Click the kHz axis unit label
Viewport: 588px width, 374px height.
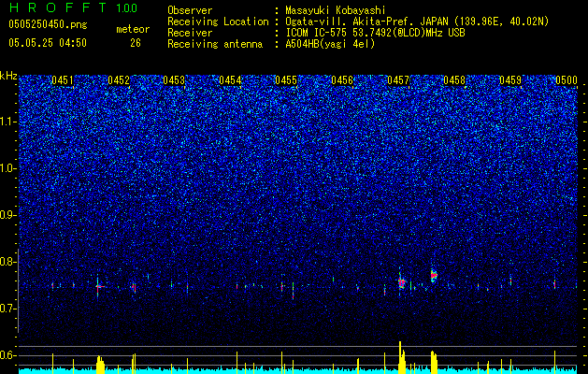tap(8, 76)
